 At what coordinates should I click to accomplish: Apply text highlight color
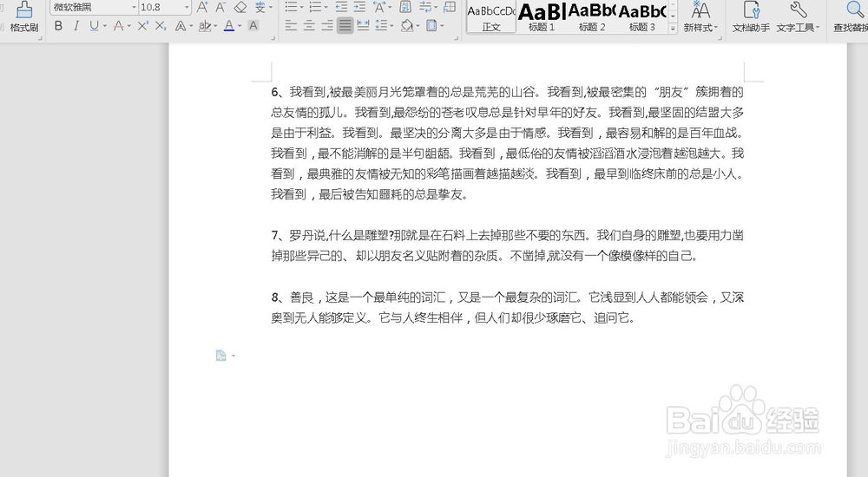[204, 25]
